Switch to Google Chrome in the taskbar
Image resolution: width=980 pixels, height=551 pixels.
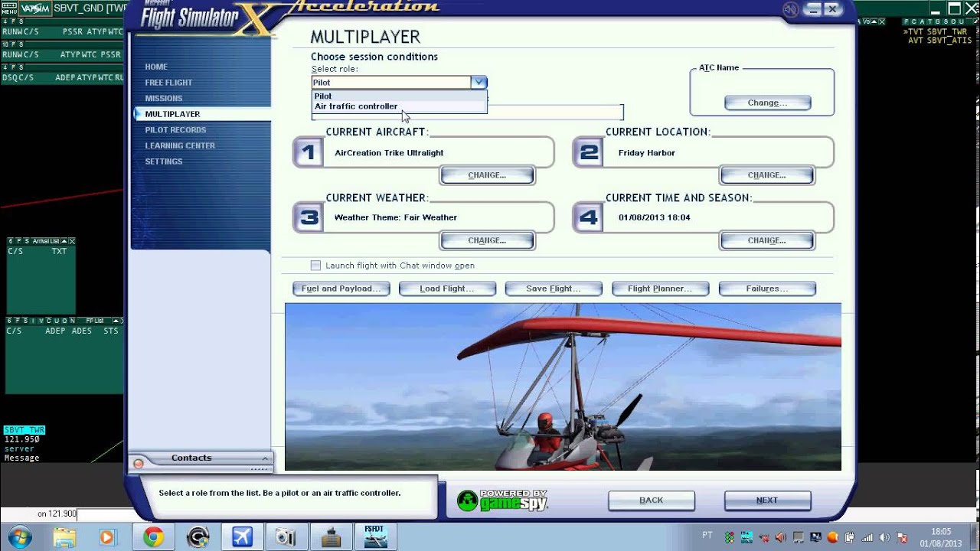(x=153, y=537)
